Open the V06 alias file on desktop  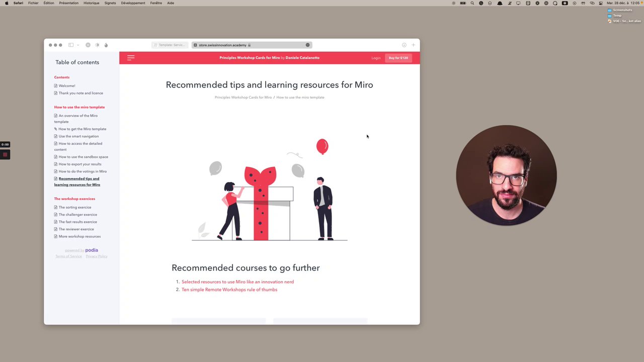tap(624, 21)
